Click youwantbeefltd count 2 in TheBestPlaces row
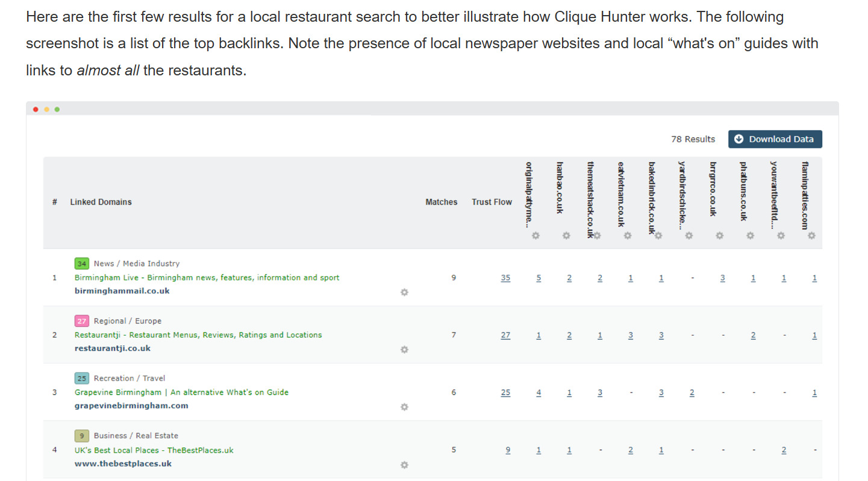Viewport: 868px width, 481px height. click(x=784, y=450)
